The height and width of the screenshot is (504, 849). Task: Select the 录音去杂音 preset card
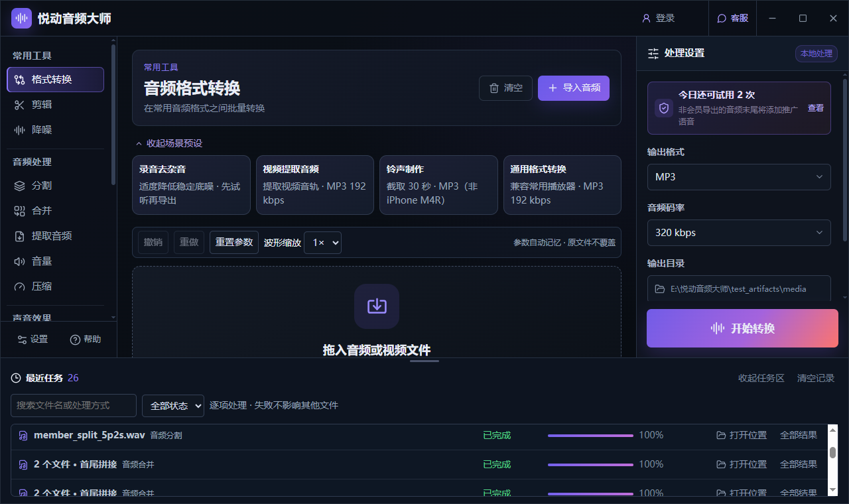point(192,185)
